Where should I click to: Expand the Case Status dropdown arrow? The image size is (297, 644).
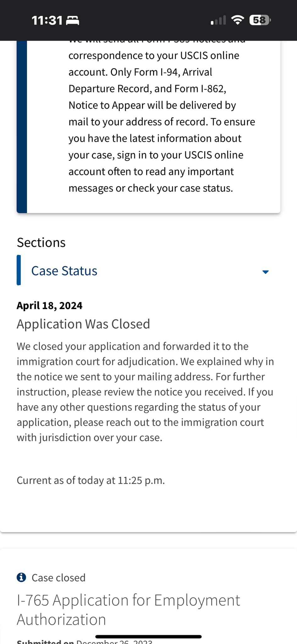point(266,272)
